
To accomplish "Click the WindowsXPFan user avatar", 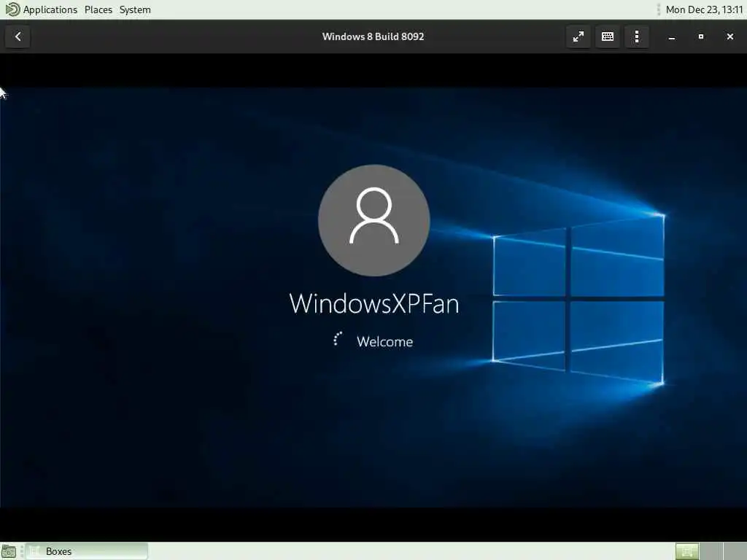I will [x=374, y=220].
